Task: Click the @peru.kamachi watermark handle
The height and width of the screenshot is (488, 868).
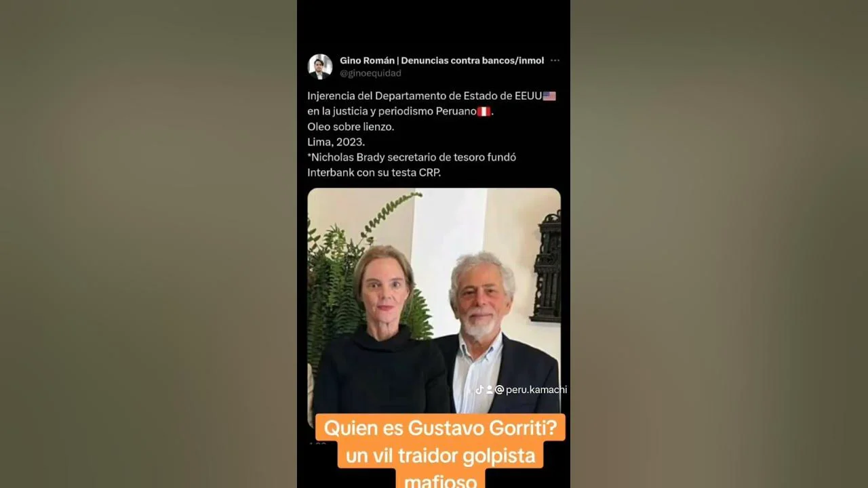Action: tap(531, 390)
